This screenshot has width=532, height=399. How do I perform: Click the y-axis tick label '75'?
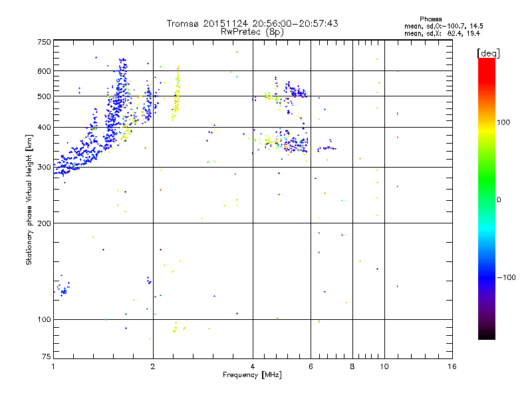click(x=47, y=356)
